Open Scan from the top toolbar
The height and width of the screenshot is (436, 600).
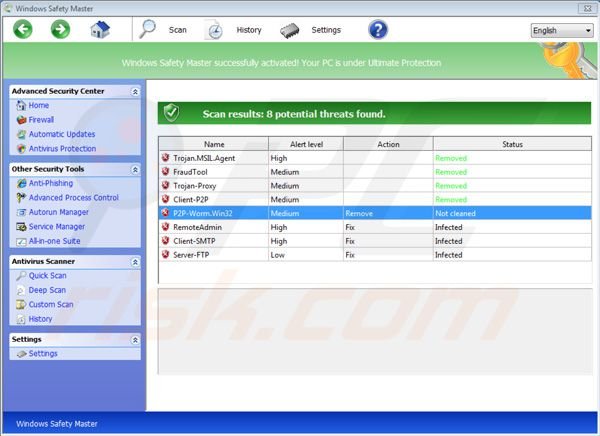[178, 30]
